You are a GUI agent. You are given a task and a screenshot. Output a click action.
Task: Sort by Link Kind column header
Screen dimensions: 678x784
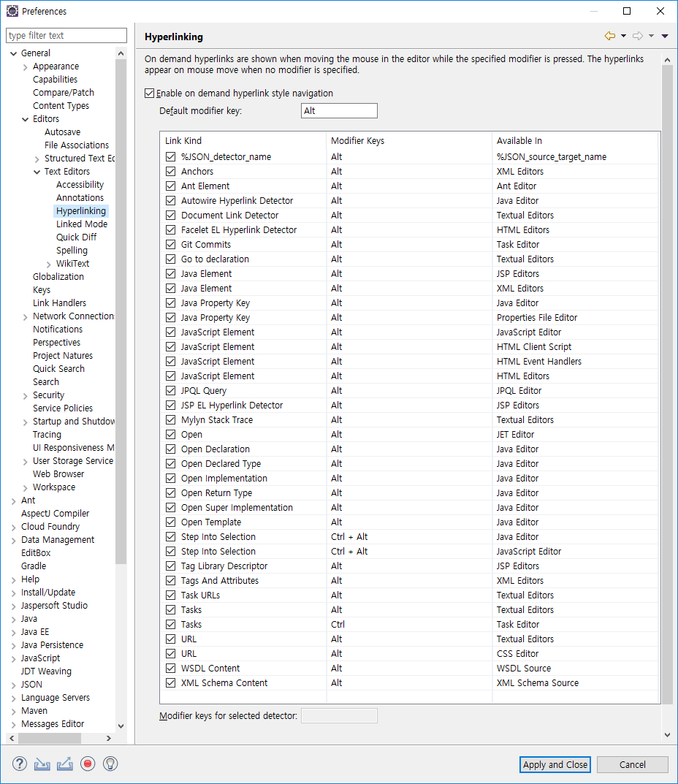click(243, 140)
